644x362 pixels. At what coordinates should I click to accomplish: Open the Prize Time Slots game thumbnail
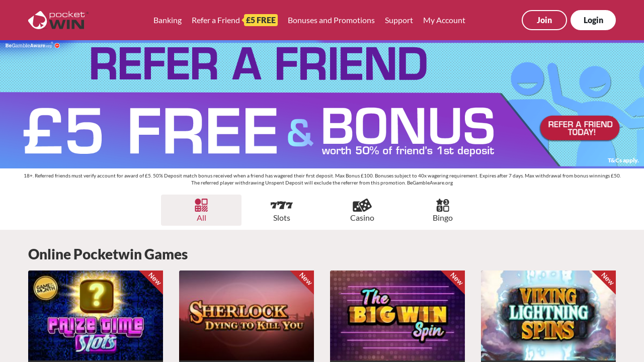click(96, 316)
